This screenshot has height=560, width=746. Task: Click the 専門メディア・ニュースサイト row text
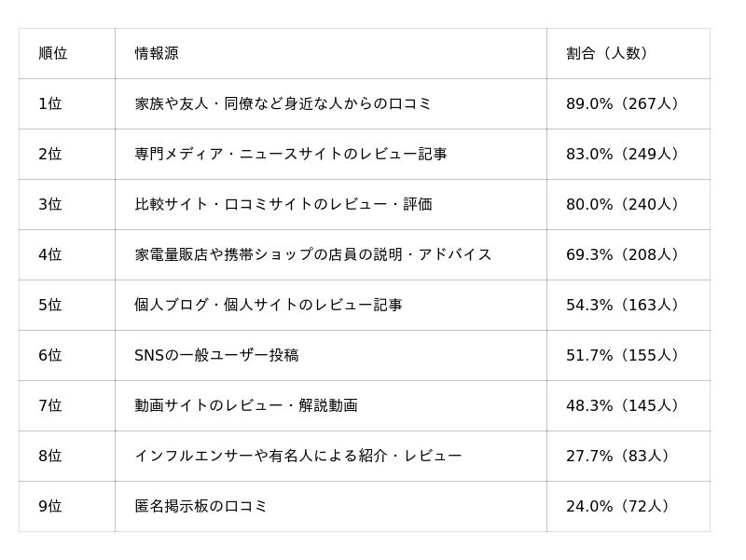[x=290, y=154]
